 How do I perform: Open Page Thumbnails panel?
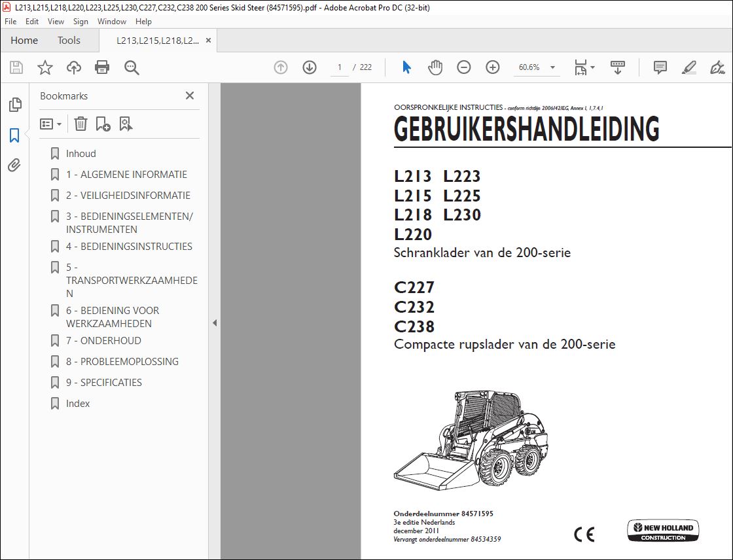pyautogui.click(x=15, y=105)
